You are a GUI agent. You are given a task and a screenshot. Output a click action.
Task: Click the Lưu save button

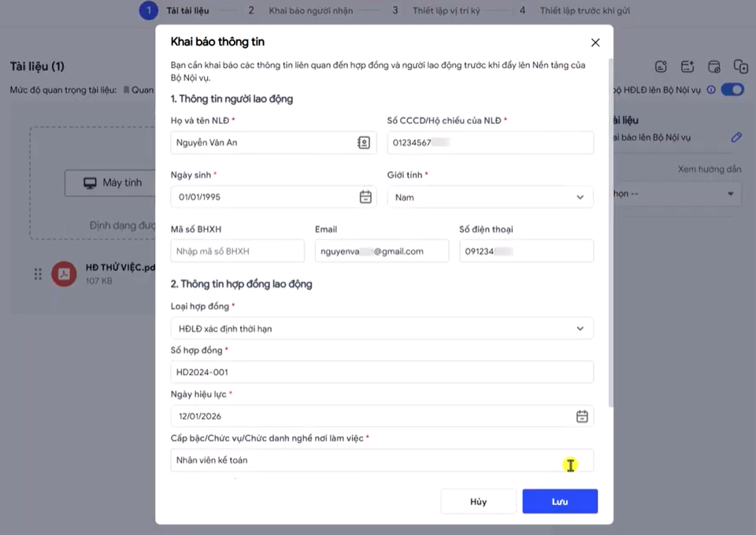click(560, 502)
